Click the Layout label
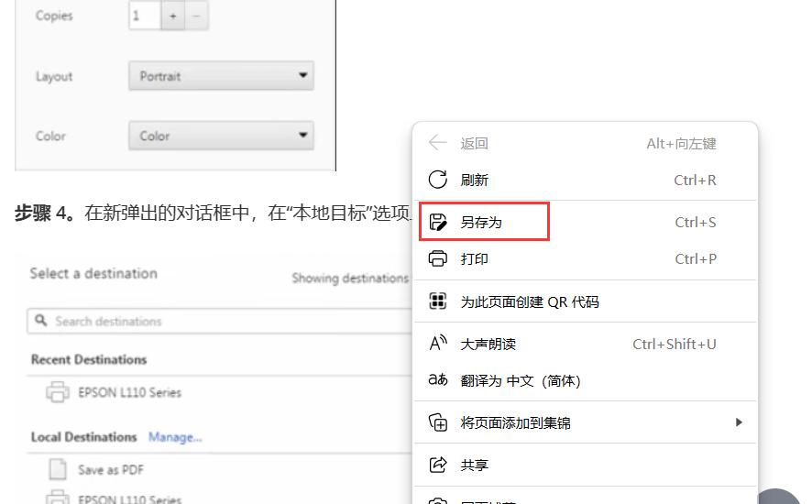The width and height of the screenshot is (812, 504). click(54, 77)
